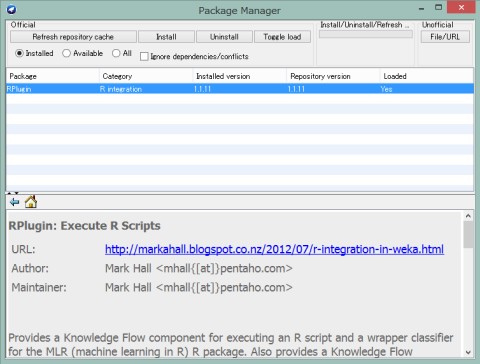The width and height of the screenshot is (480, 364).
Task: Click the Toggle load button
Action: click(282, 37)
